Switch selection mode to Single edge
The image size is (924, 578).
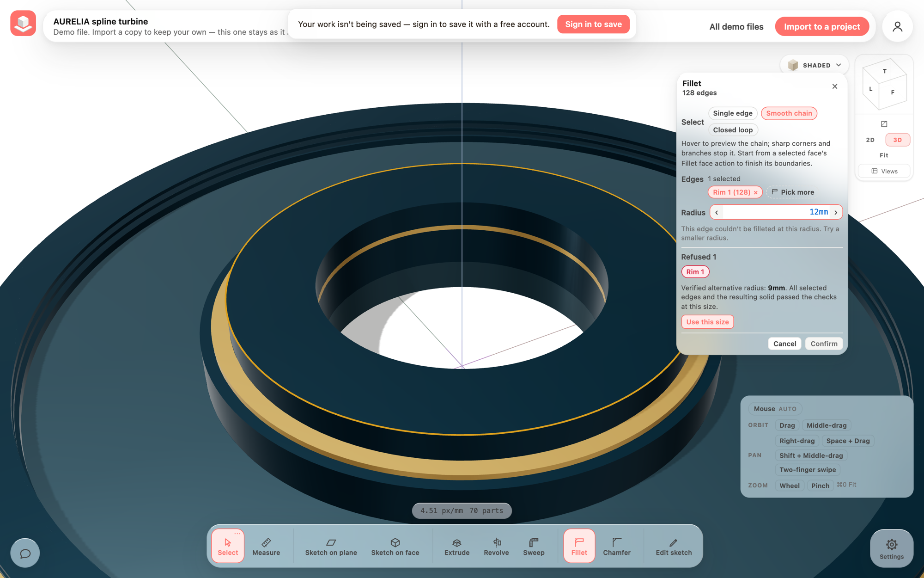point(733,113)
